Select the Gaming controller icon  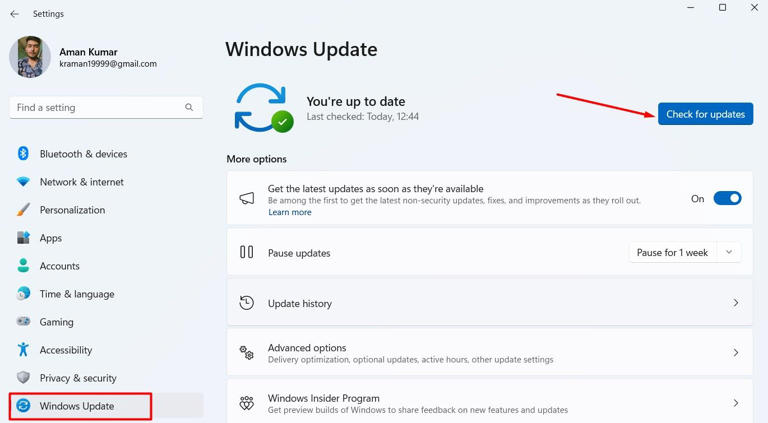(x=23, y=322)
